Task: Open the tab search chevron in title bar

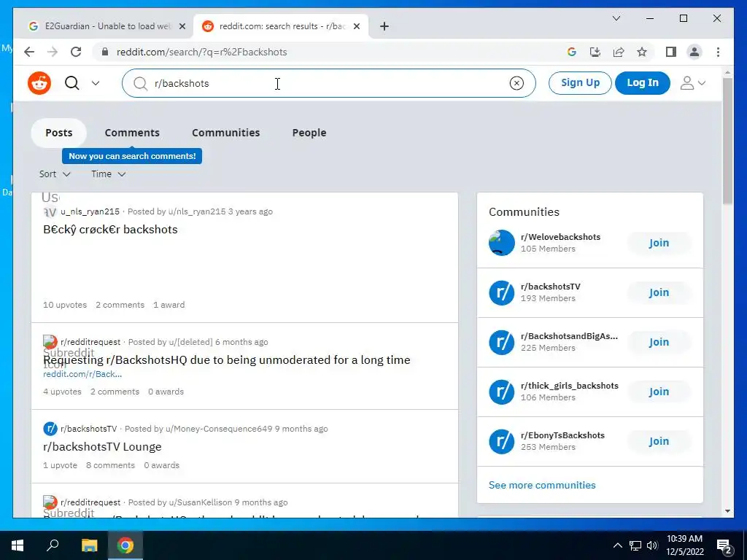Action: pyautogui.click(x=616, y=18)
